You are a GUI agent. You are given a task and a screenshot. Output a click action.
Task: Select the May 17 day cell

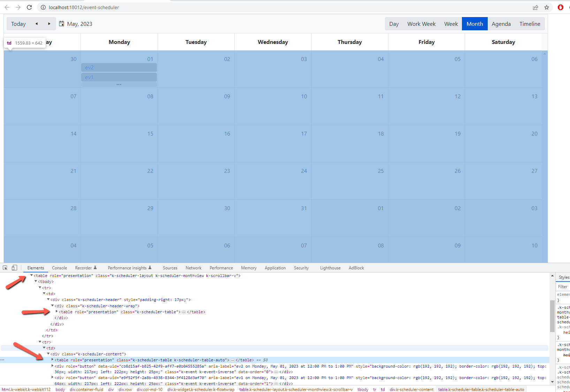[273, 144]
